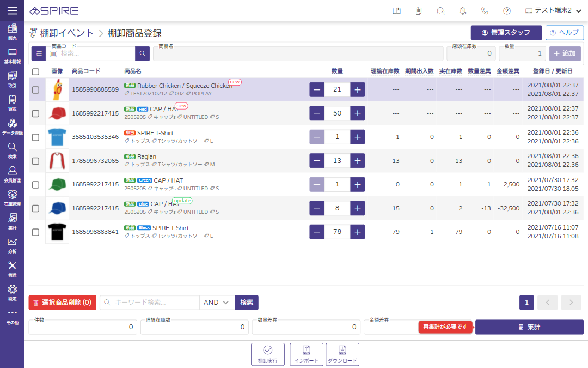Click the product code search magnifier button
The height and width of the screenshot is (368, 588).
(142, 53)
